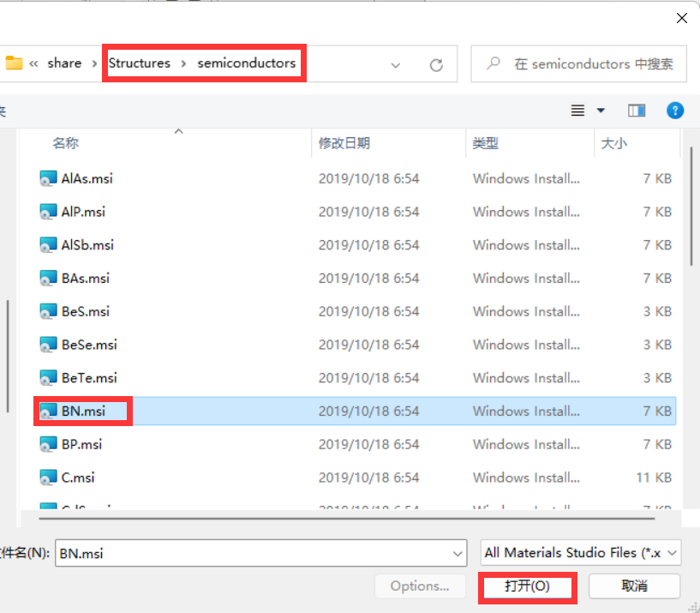Viewport: 700px width, 613px height.
Task: Open the help question mark icon
Action: pyautogui.click(x=675, y=111)
